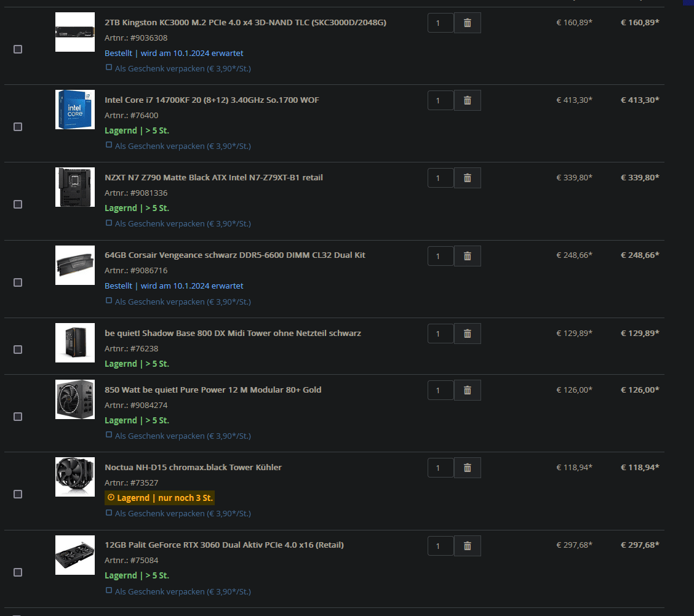
Task: Focus quantity field for NZXT N7 Z790
Action: 441,178
